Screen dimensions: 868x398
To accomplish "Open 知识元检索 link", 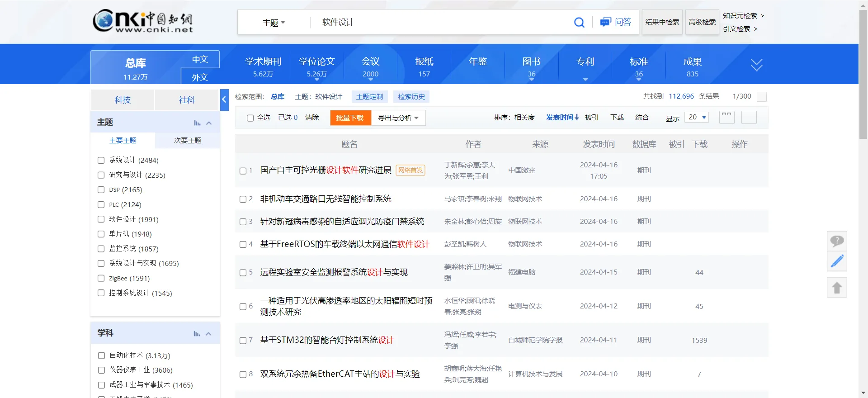I will tap(743, 15).
